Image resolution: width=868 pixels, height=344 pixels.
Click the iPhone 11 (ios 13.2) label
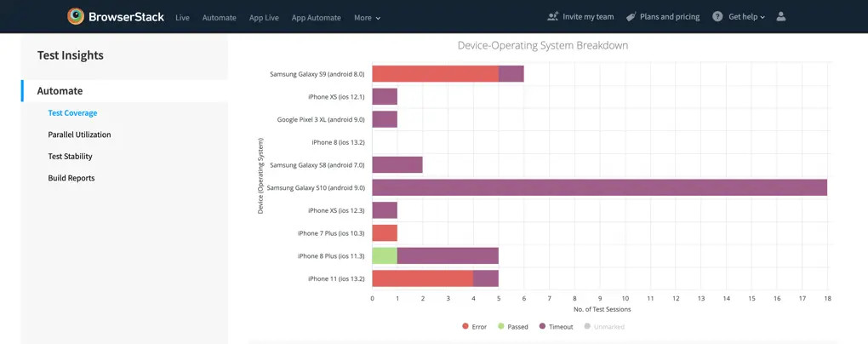(x=337, y=278)
